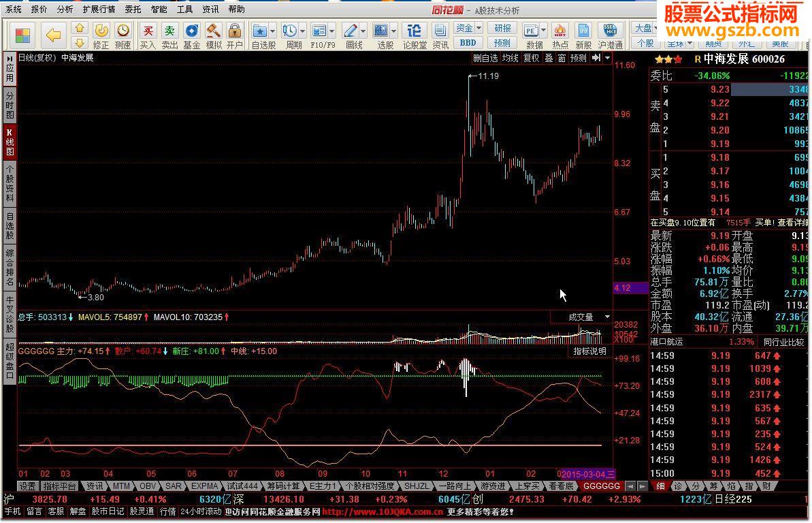Open 指标说明 indicator description
Image resolution: width=812 pixels, height=523 pixels.
click(x=590, y=351)
